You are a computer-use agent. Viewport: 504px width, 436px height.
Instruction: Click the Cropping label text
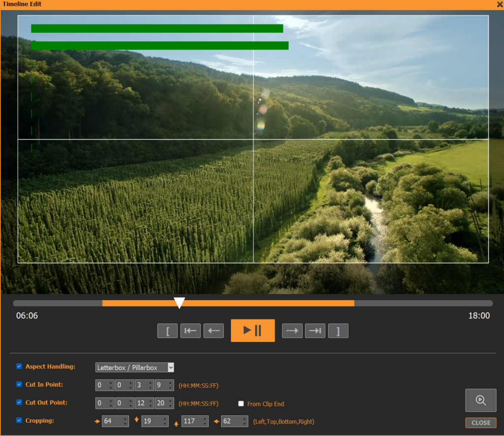pyautogui.click(x=40, y=420)
